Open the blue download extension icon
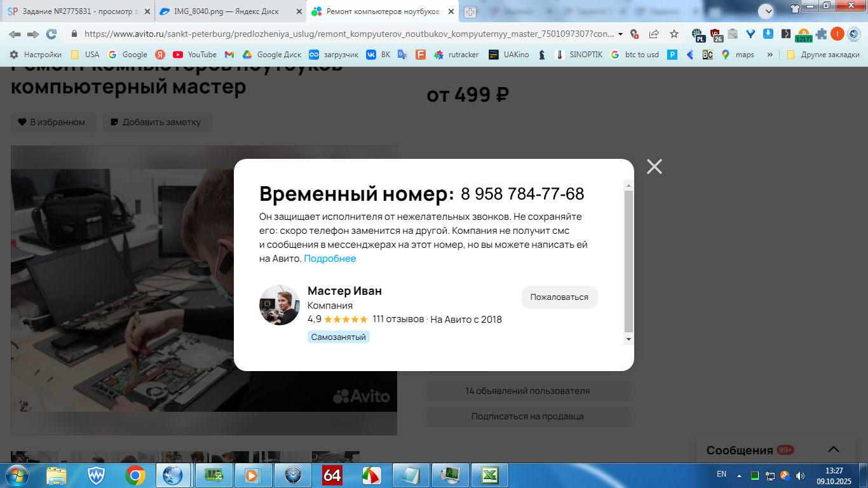 [x=768, y=34]
